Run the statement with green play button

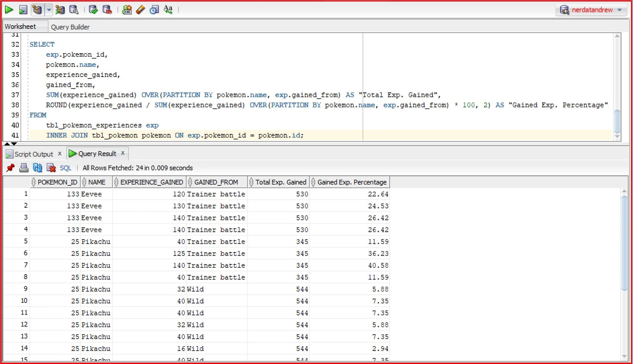pos(9,10)
